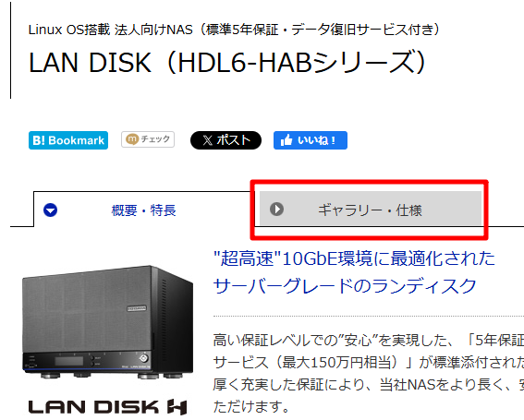This screenshot has height=420, width=524.
Task: Click the LAN DISK H logo below product
Action: point(107,407)
